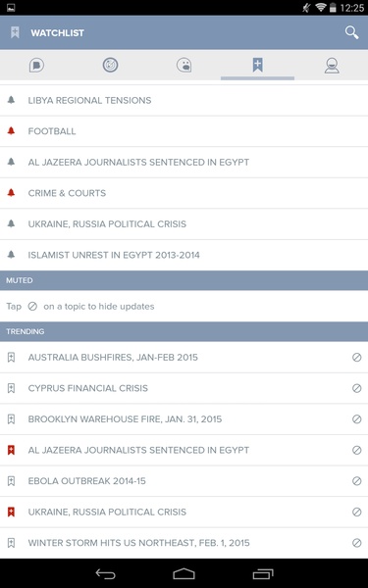Tap Android home navigation button

point(184,573)
